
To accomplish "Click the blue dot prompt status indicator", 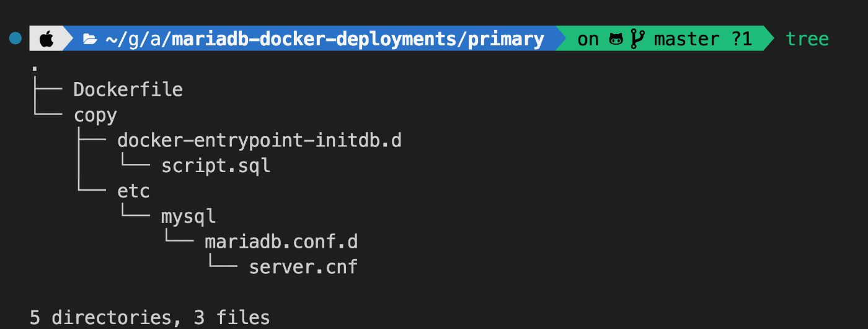I will coord(15,39).
